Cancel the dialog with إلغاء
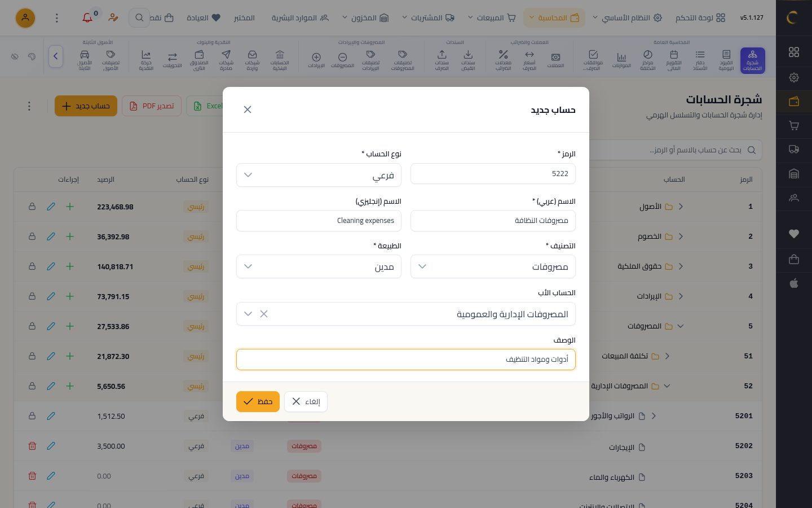812x508 pixels. (x=306, y=401)
